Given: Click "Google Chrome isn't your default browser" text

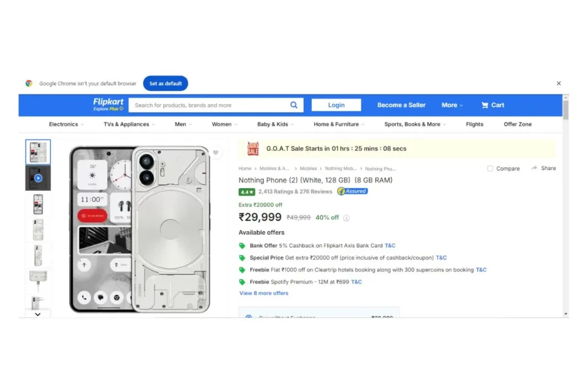Looking at the screenshot, I should (x=88, y=84).
